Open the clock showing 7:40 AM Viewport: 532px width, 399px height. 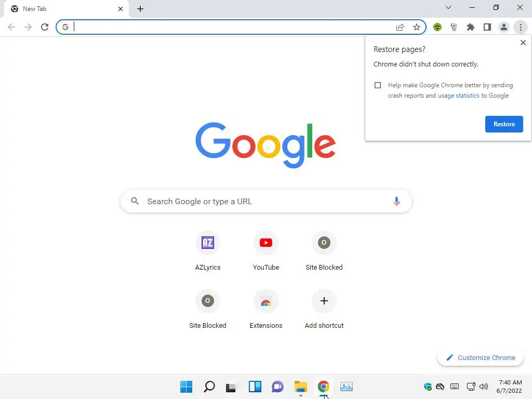point(509,387)
